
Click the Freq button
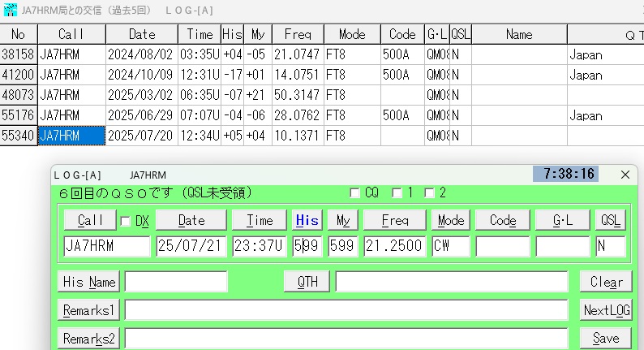point(394,221)
